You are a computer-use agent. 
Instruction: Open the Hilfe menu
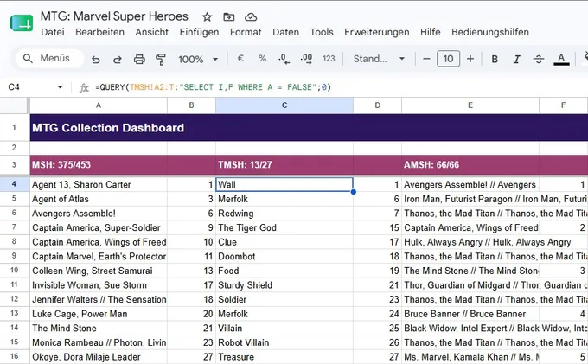point(430,32)
